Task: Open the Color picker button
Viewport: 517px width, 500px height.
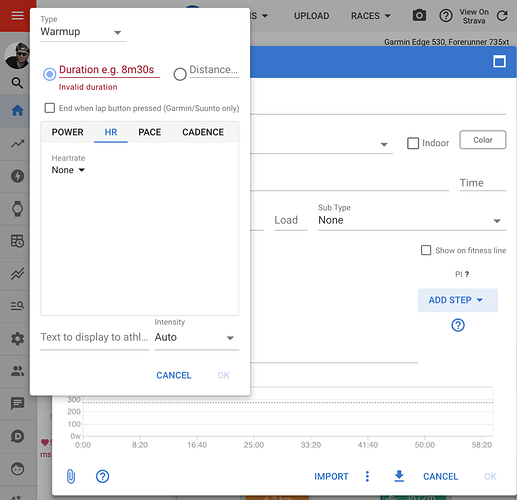Action: click(x=483, y=140)
